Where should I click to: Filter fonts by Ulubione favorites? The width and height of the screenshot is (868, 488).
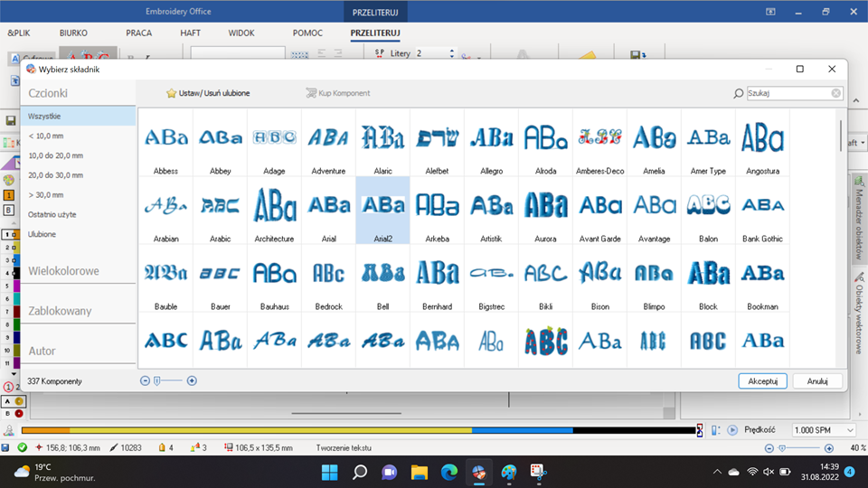(x=42, y=234)
